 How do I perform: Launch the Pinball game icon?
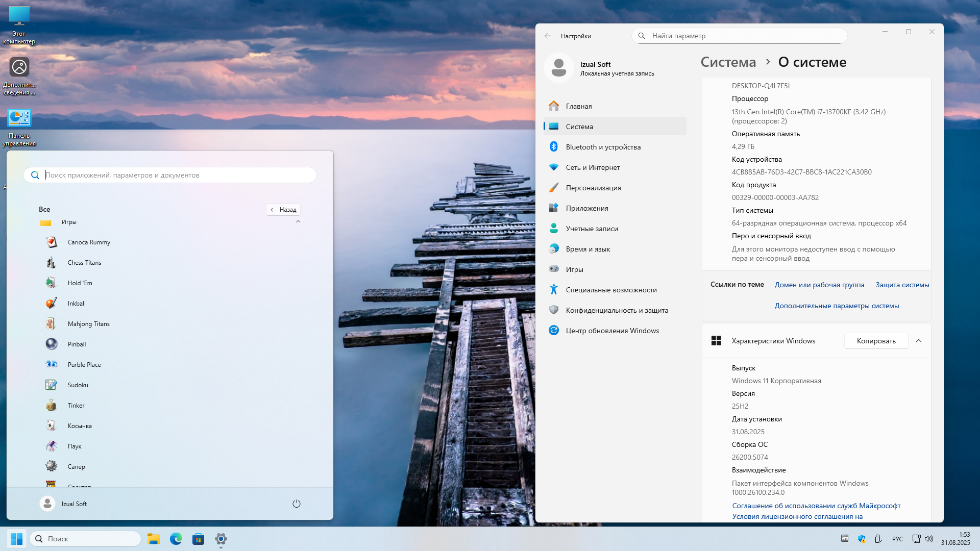click(51, 344)
